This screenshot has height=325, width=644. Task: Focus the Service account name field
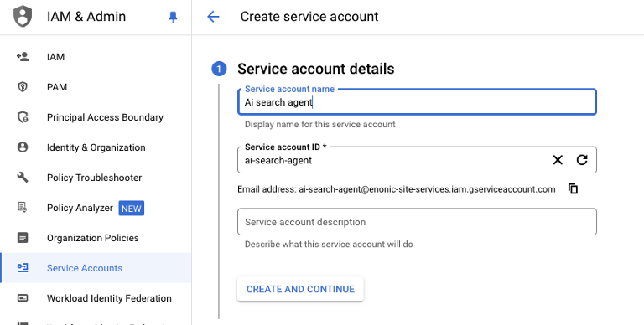tap(417, 101)
